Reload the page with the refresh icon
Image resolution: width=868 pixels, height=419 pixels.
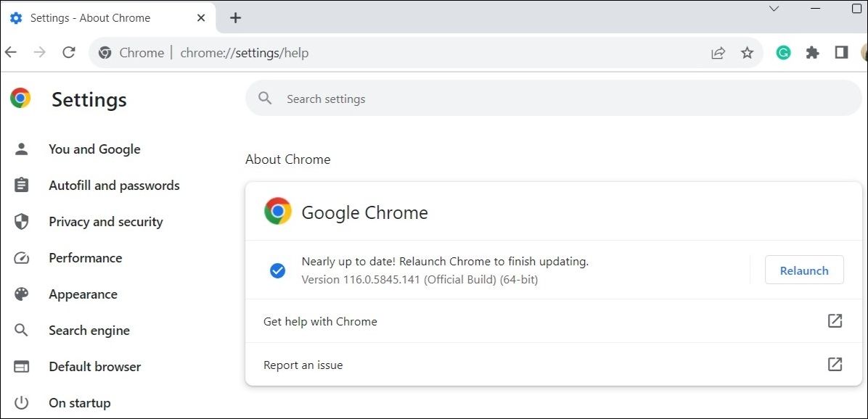click(69, 52)
